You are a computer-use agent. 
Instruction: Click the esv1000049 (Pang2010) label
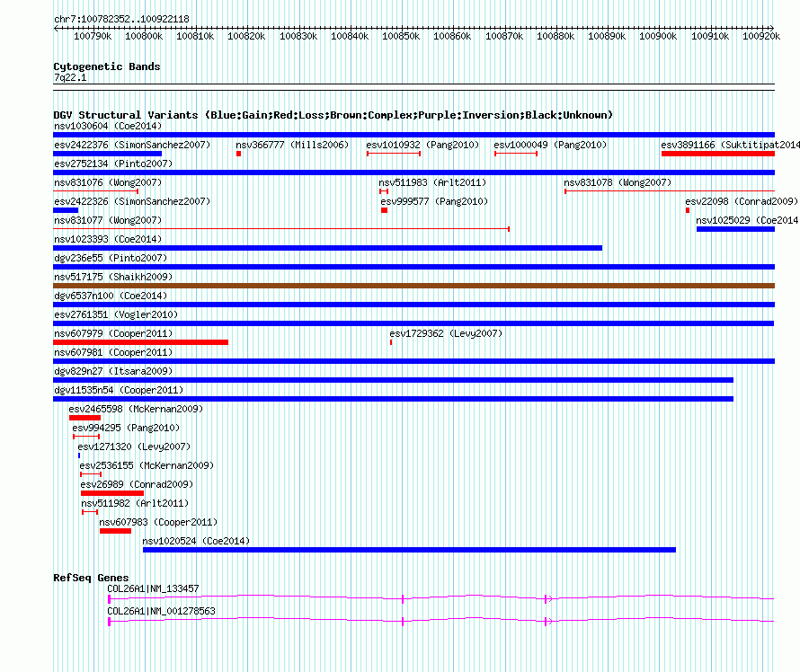tap(550, 145)
